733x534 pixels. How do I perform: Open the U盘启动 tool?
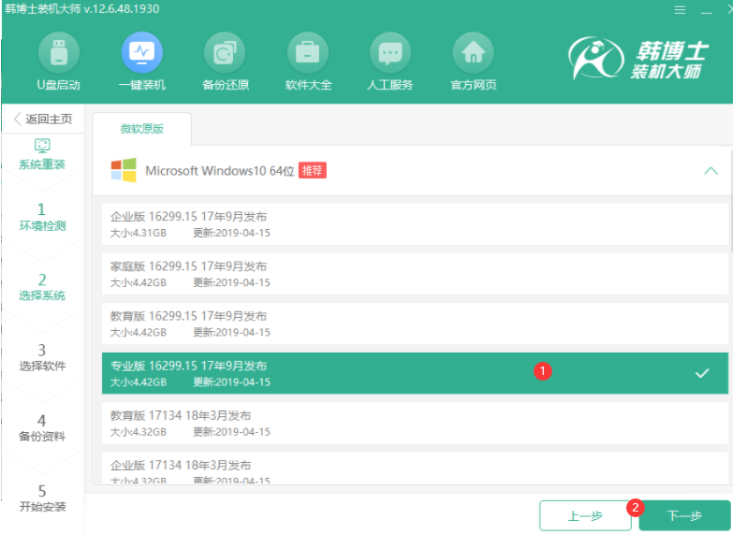click(58, 62)
